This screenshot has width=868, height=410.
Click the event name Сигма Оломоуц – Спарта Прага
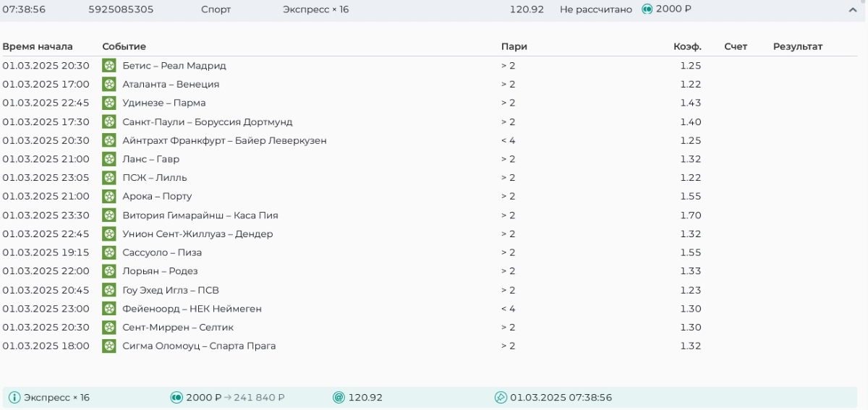pyautogui.click(x=199, y=346)
